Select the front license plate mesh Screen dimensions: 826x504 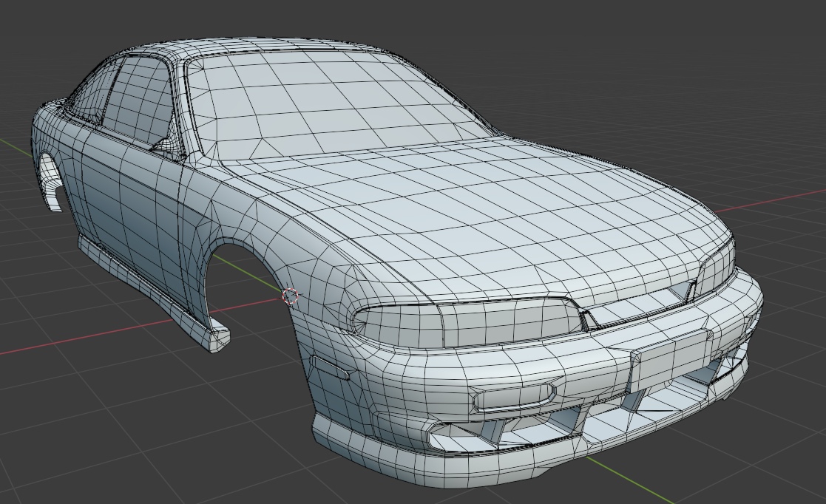(671, 359)
